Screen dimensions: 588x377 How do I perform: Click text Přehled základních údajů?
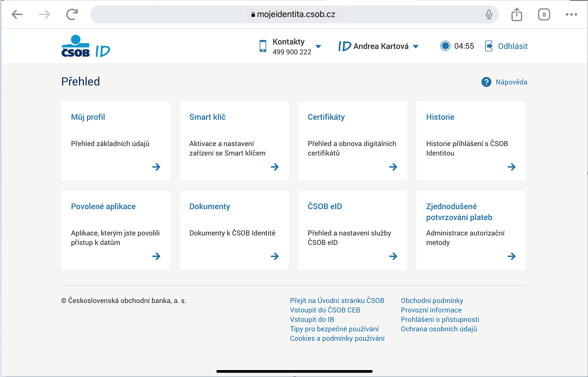[x=110, y=144]
